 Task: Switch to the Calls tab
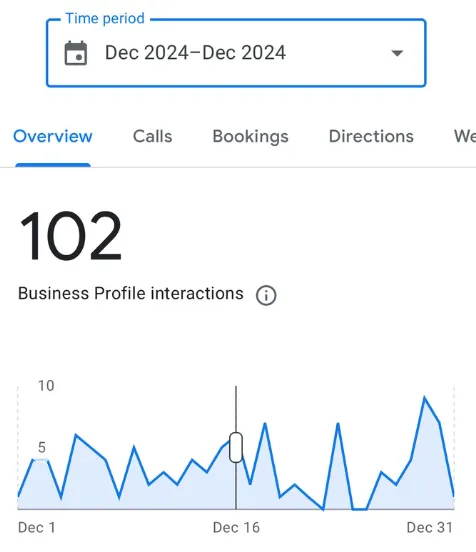[152, 136]
